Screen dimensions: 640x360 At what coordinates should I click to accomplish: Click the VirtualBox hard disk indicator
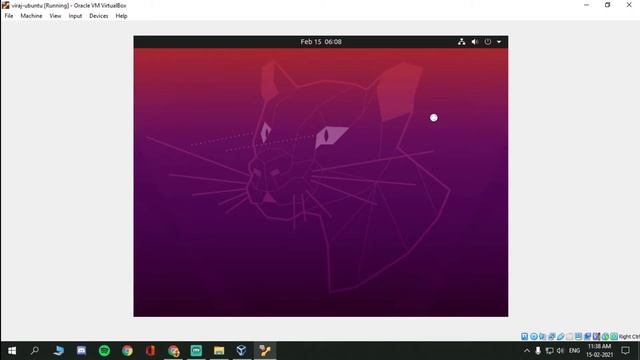point(524,336)
